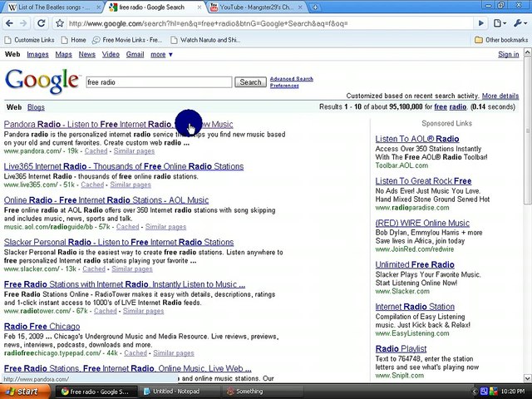Open Slacker Personal Radio result
The height and width of the screenshot is (399, 532).
[x=119, y=242]
